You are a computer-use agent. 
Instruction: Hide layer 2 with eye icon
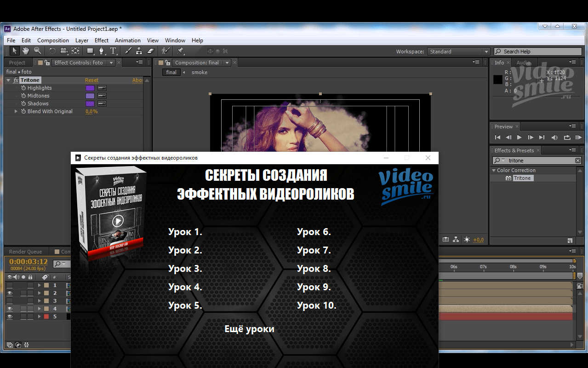[x=10, y=293]
